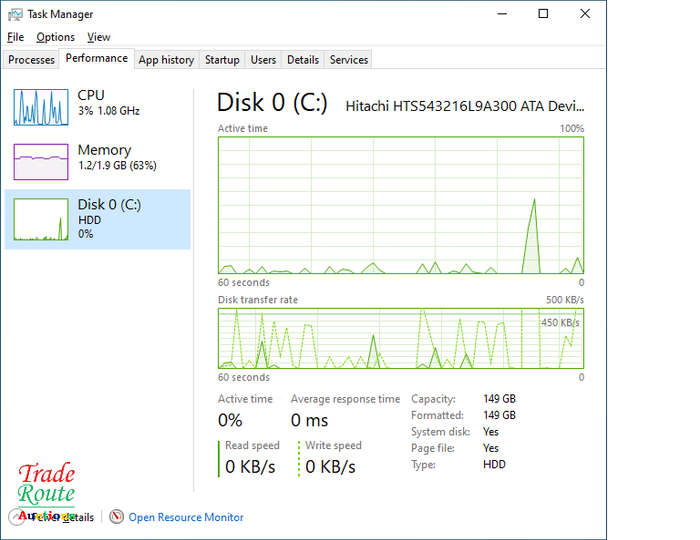This screenshot has height=540, width=700.
Task: Open the View menu
Action: pos(99,37)
